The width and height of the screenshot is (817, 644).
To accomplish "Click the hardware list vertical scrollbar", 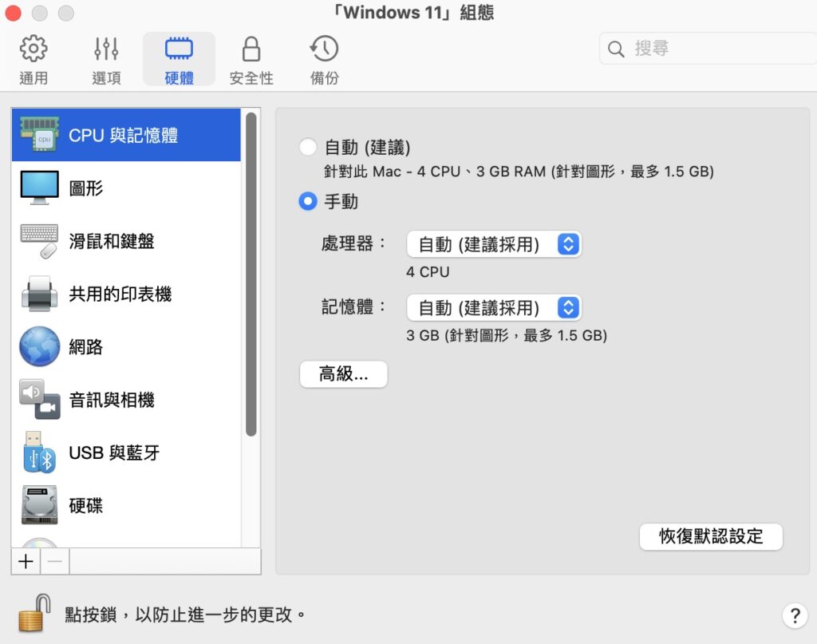I will coord(251,275).
